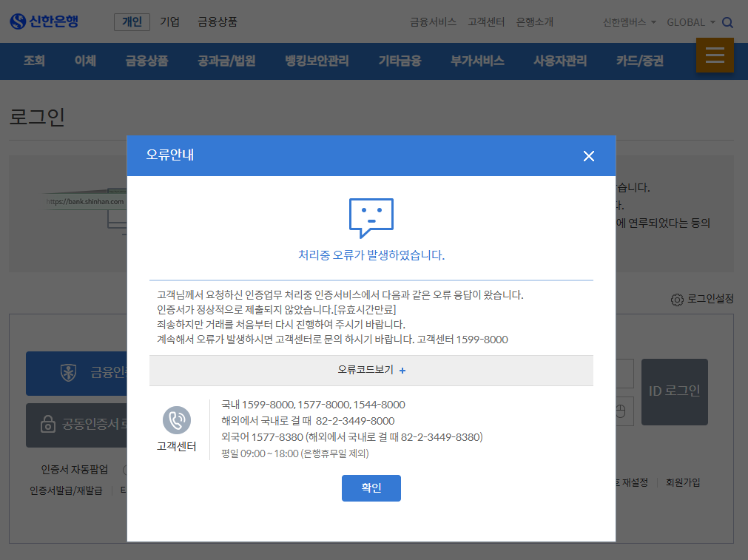Open the search magnifier icon

click(727, 22)
